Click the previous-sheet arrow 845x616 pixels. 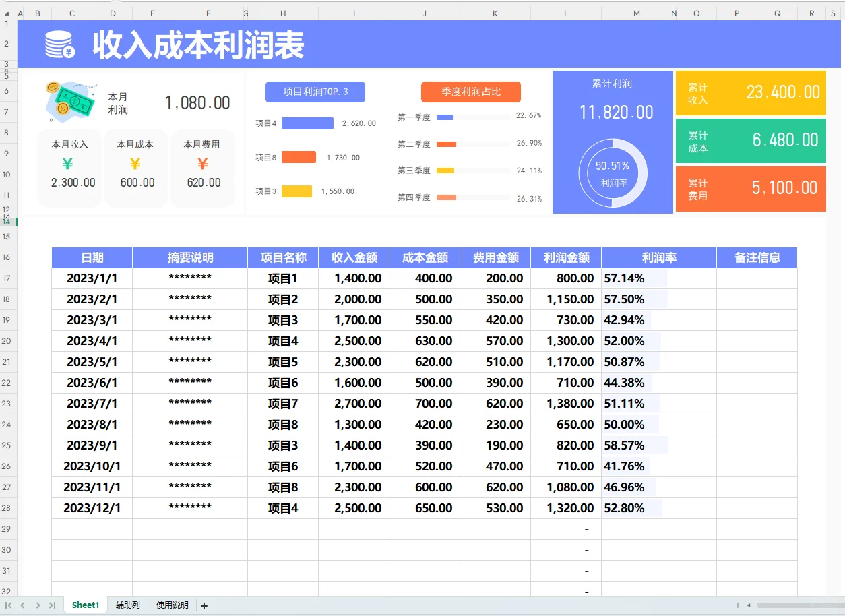(22, 605)
